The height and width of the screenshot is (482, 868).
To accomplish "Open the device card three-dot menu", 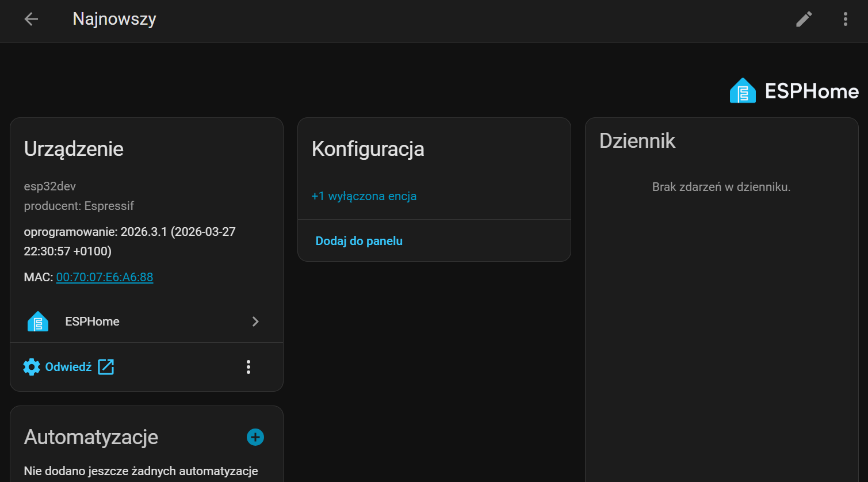I will coord(248,367).
